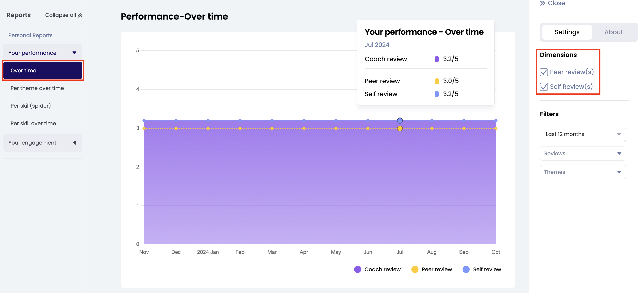This screenshot has height=293, width=644.
Task: Switch to the About tab
Action: 613,32
